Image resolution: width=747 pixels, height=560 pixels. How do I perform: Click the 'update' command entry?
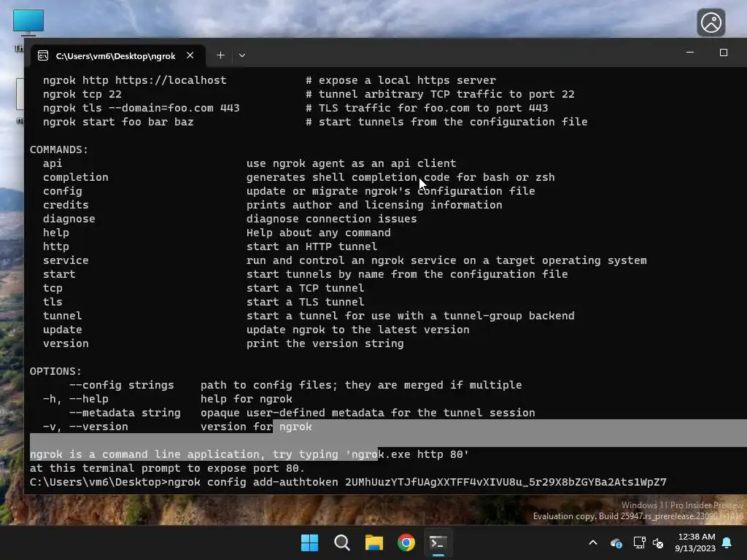tap(63, 329)
